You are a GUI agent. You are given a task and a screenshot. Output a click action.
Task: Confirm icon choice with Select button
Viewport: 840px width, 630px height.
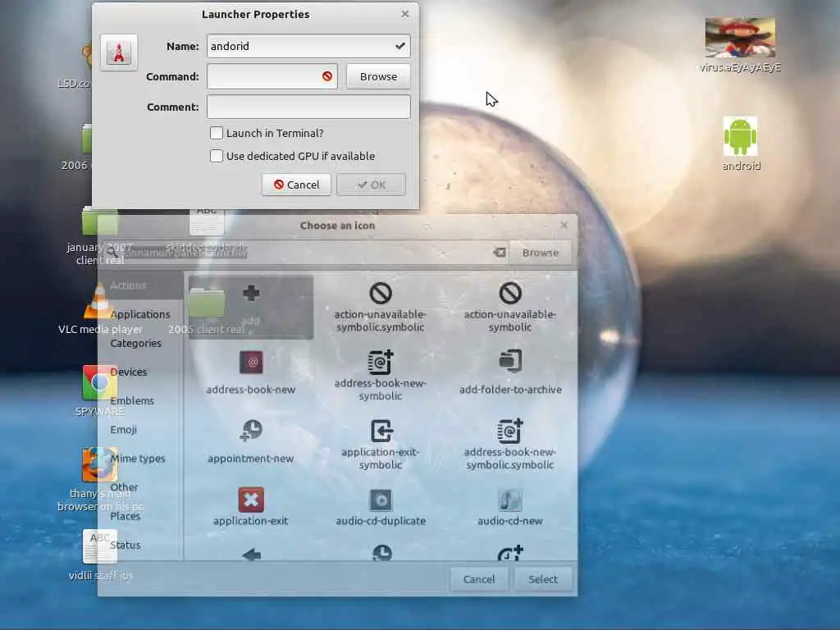(543, 579)
